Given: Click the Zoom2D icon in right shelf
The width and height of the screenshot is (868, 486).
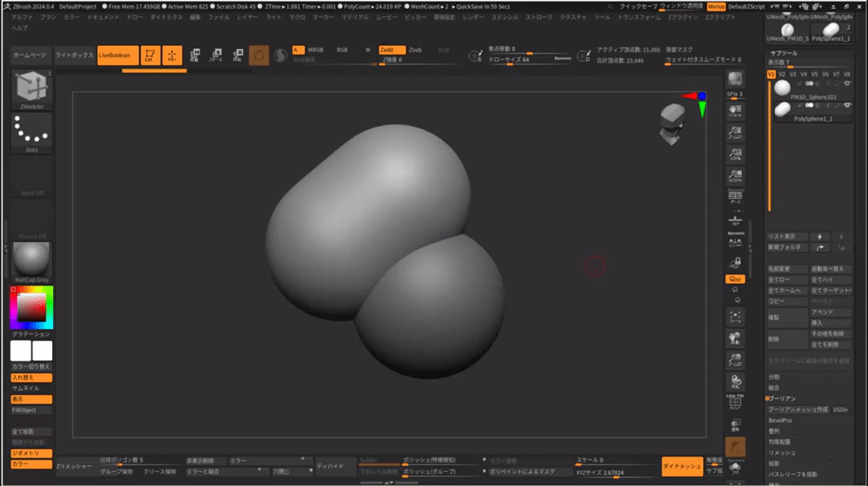Looking at the screenshot, I should pos(735,134).
